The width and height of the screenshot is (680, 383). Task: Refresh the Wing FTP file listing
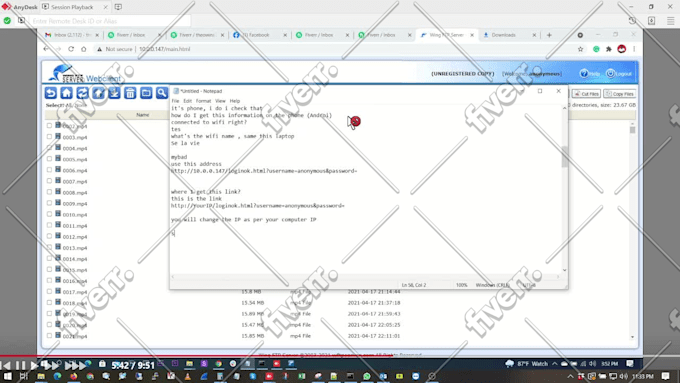click(x=82, y=93)
